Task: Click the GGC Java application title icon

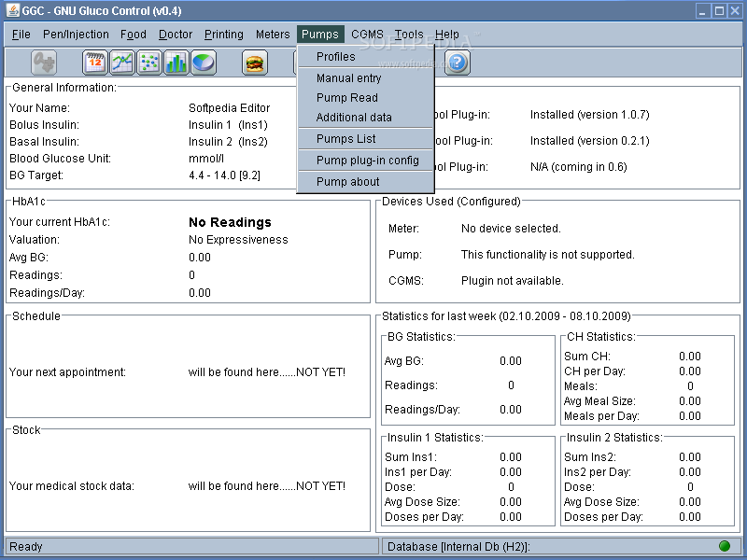Action: [12, 10]
